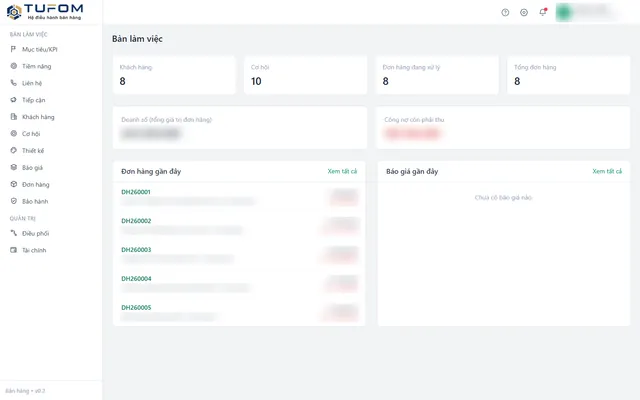Click the Tổng đơn hàng card

(568, 75)
